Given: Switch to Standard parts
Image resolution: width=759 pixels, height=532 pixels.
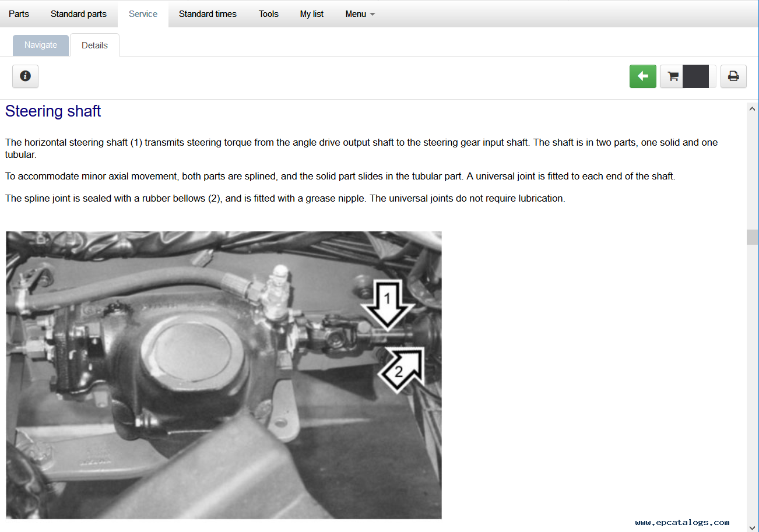Looking at the screenshot, I should coord(79,14).
